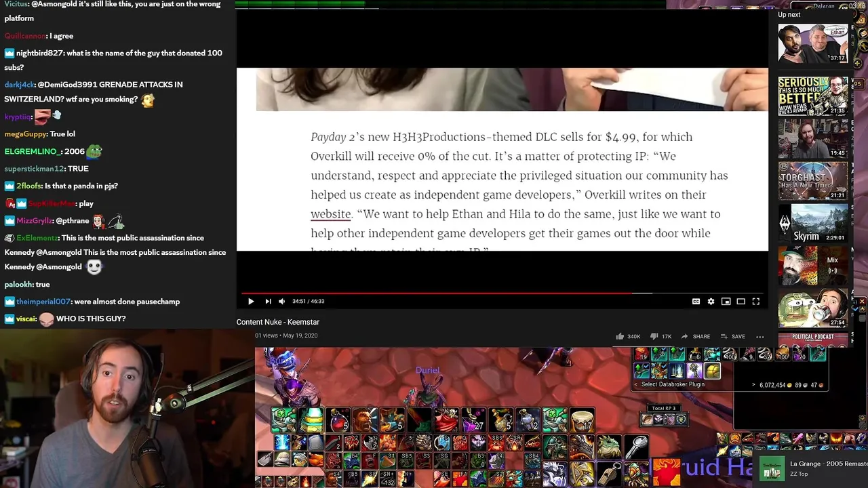Click first icon under Total RP 3
This screenshot has width=868, height=488.
point(647,420)
